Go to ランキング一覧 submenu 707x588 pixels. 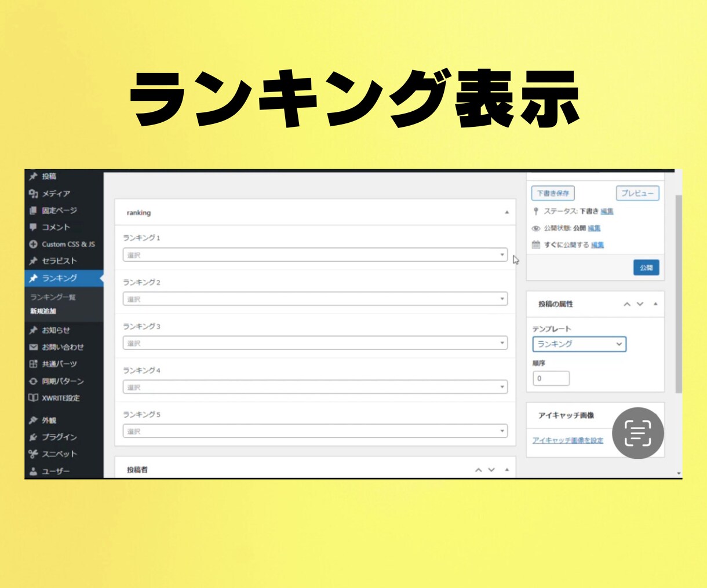tap(53, 297)
